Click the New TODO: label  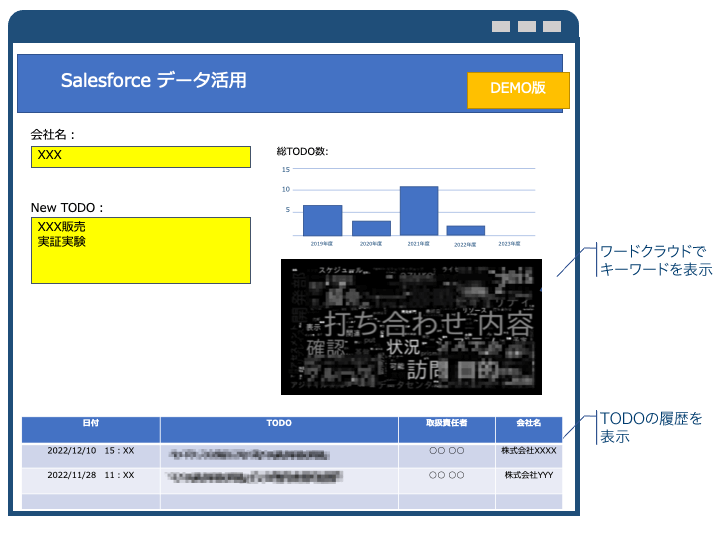click(67, 208)
